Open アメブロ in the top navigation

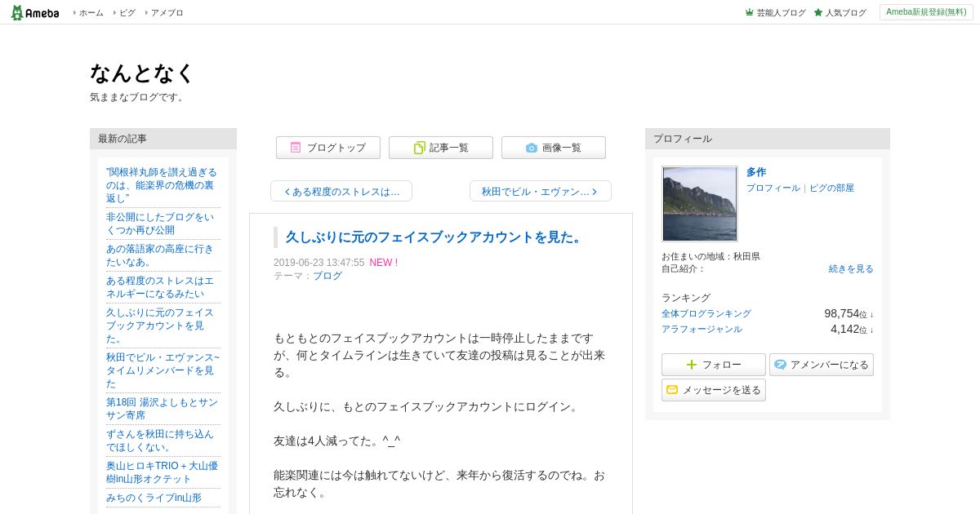coord(167,12)
